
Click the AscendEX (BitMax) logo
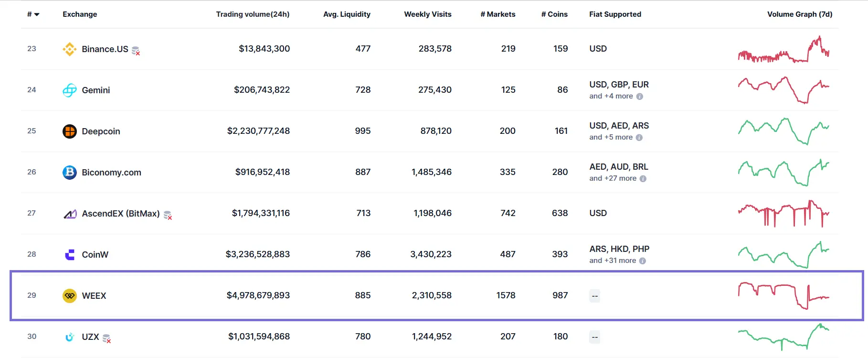pos(70,214)
